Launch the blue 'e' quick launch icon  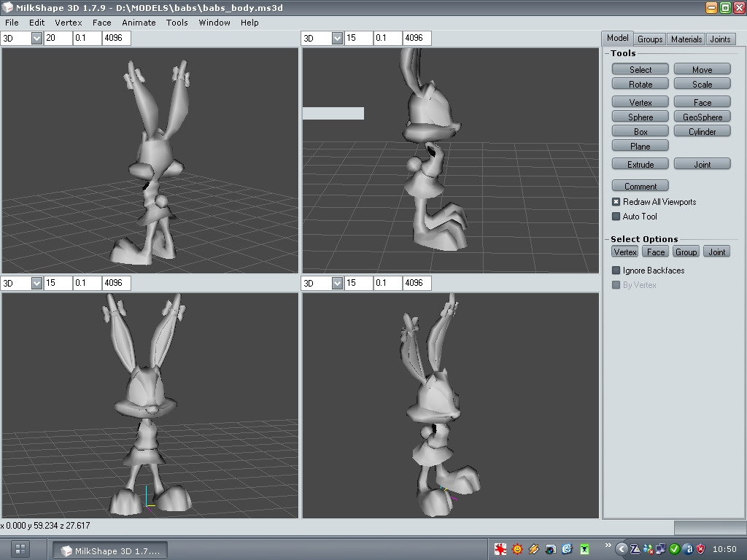(x=567, y=549)
